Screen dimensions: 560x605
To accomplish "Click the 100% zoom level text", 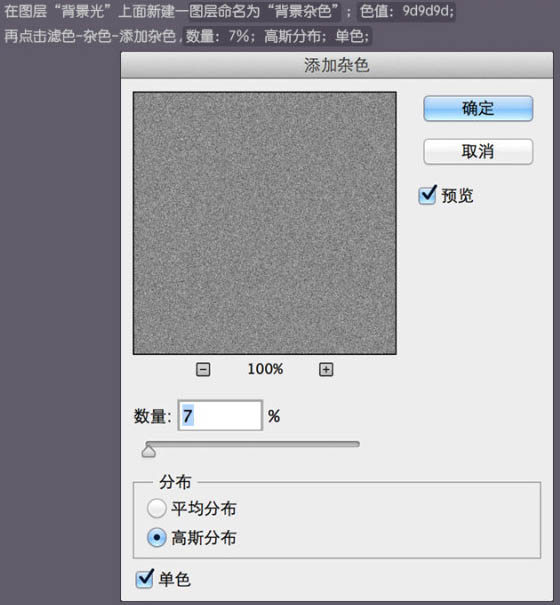I will [265, 369].
